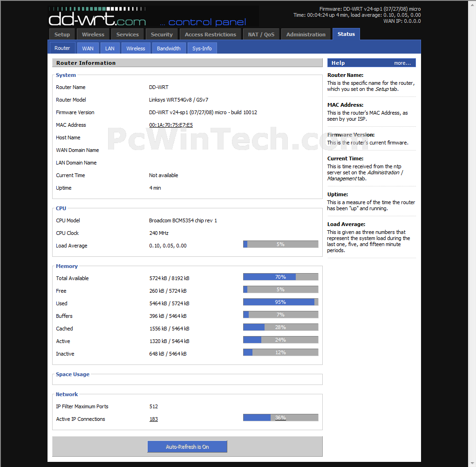Click the Firmware Version value with build 10012
This screenshot has width=476, height=467.
coord(203,112)
